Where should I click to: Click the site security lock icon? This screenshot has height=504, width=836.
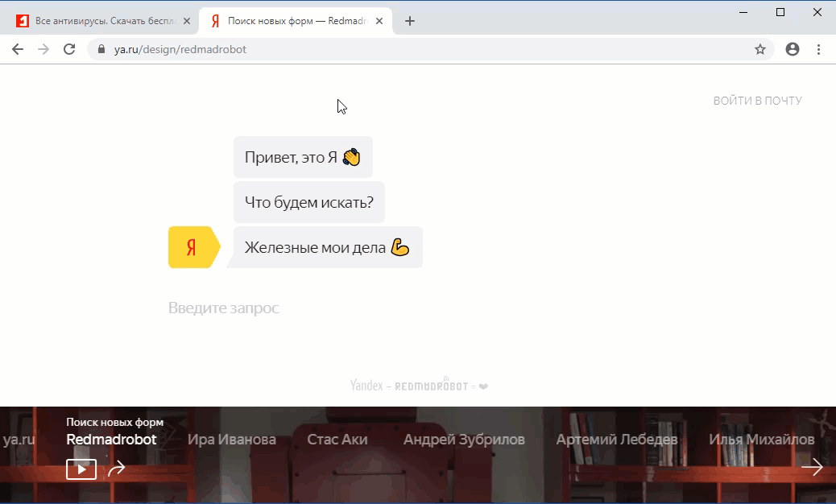coord(101,49)
